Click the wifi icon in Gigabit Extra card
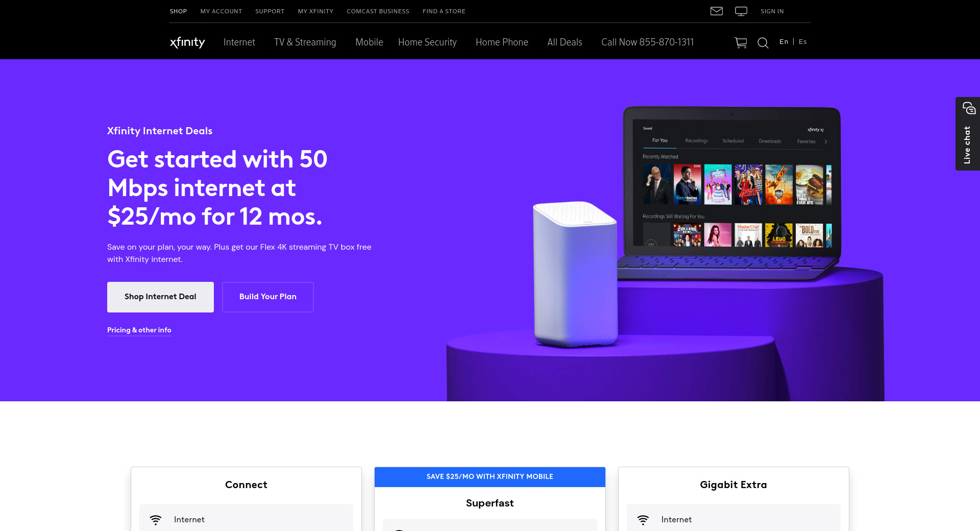 coord(643,520)
